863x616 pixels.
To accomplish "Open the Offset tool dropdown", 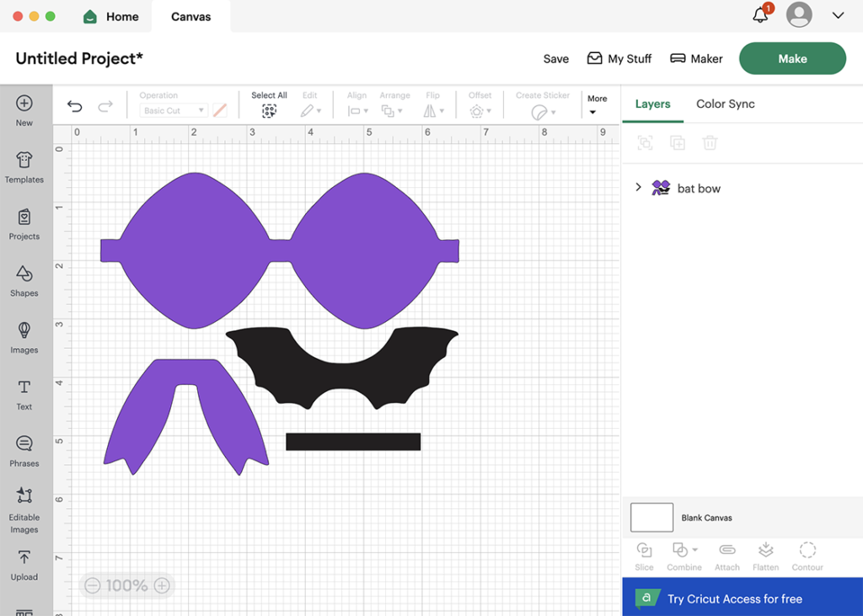I will [480, 111].
